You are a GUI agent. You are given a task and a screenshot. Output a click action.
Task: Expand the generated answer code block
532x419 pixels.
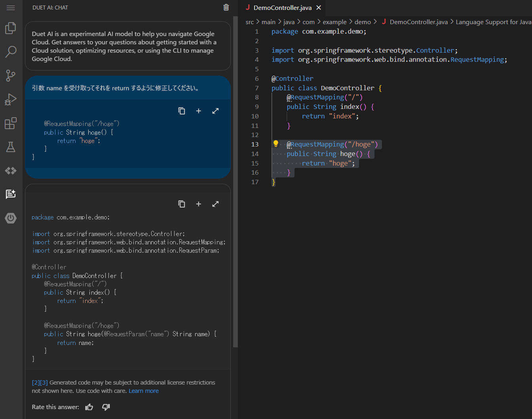click(x=215, y=204)
